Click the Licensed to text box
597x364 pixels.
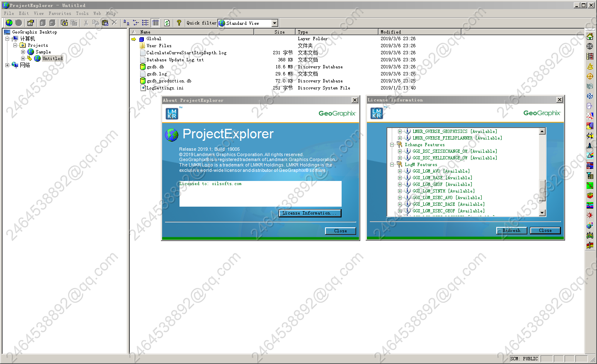260,193
